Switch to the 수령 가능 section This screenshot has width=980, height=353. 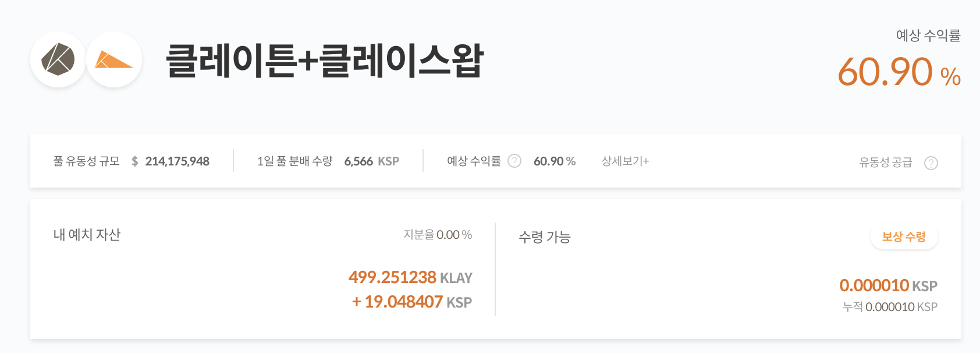544,237
